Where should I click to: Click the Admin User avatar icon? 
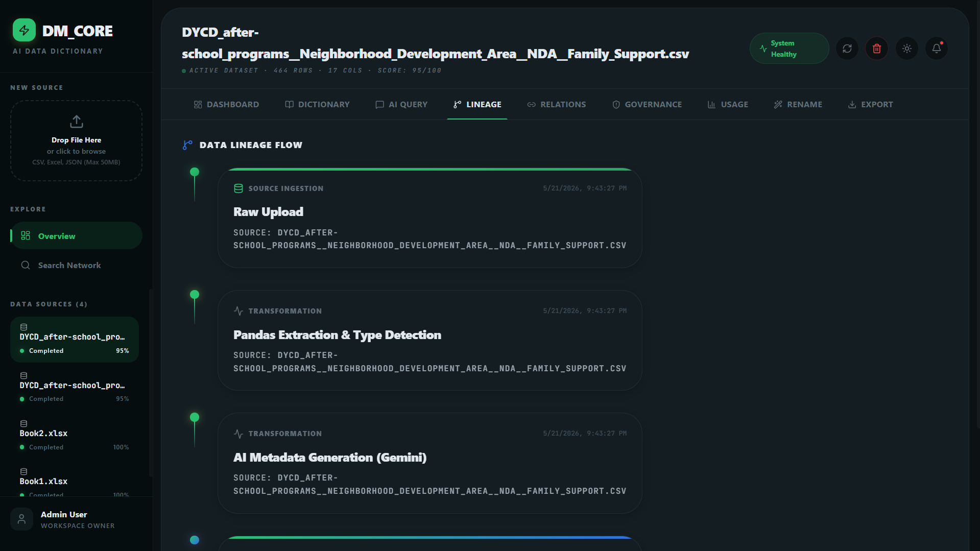pos(21,519)
